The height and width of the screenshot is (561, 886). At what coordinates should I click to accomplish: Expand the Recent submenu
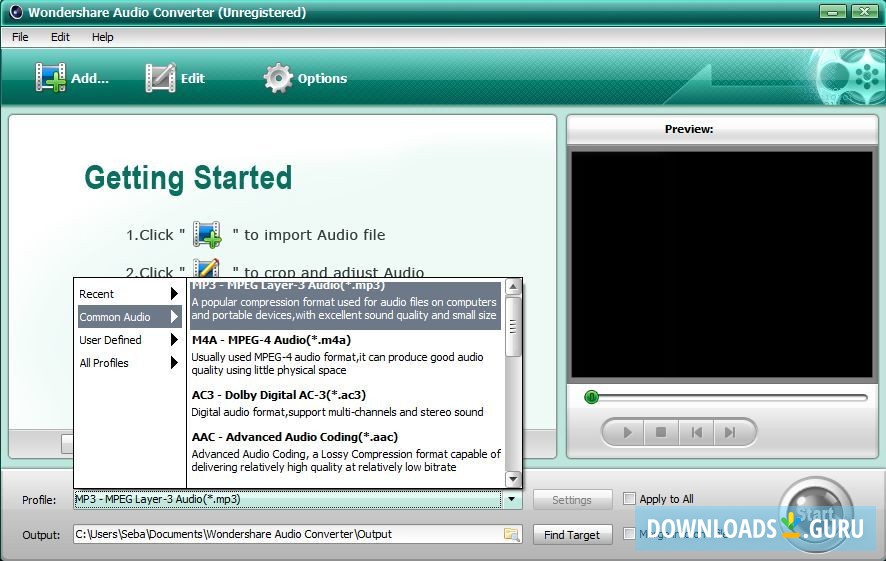click(x=128, y=294)
